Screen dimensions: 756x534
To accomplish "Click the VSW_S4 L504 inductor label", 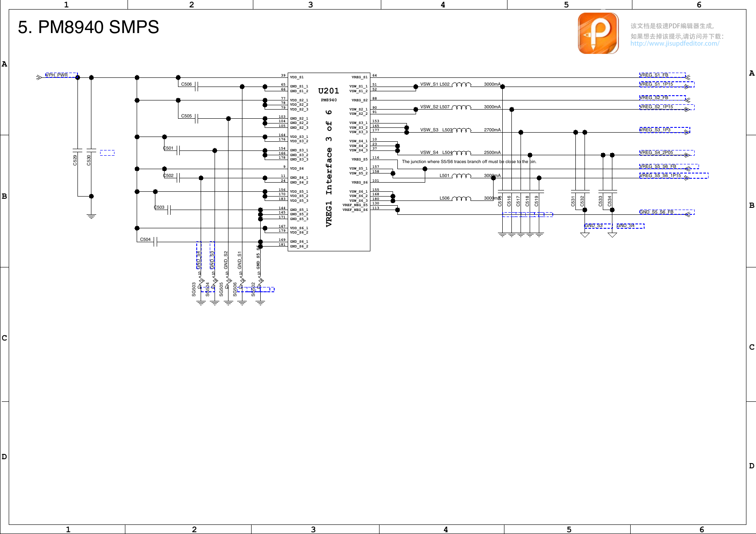I will [436, 153].
